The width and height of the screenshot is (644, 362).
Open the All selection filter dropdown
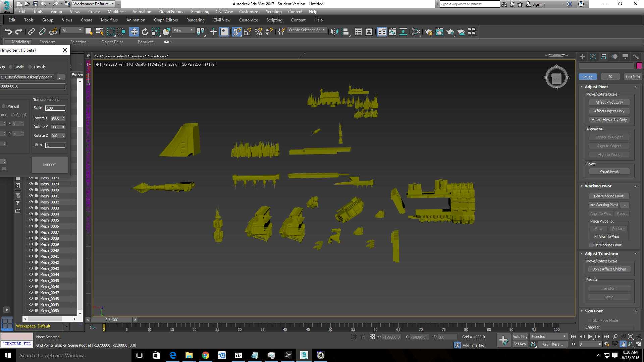[72, 30]
